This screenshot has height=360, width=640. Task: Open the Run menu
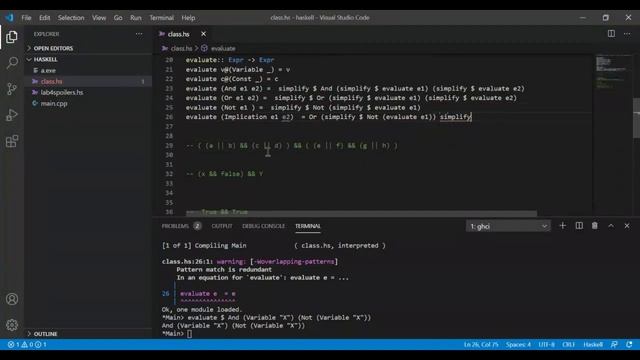point(136,18)
